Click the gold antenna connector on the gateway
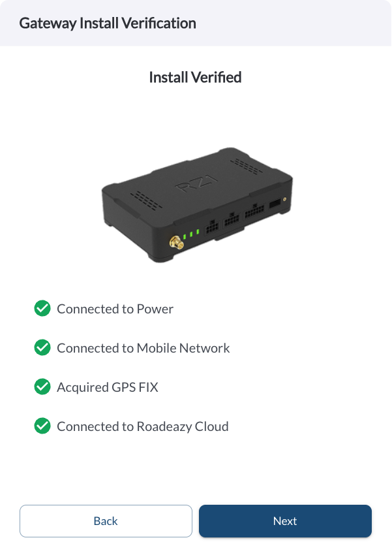 (176, 243)
